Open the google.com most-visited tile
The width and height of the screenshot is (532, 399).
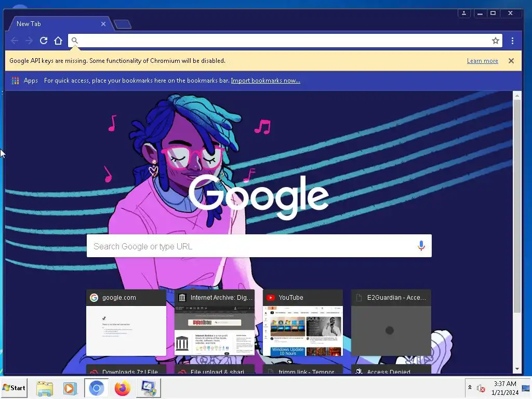point(126,323)
